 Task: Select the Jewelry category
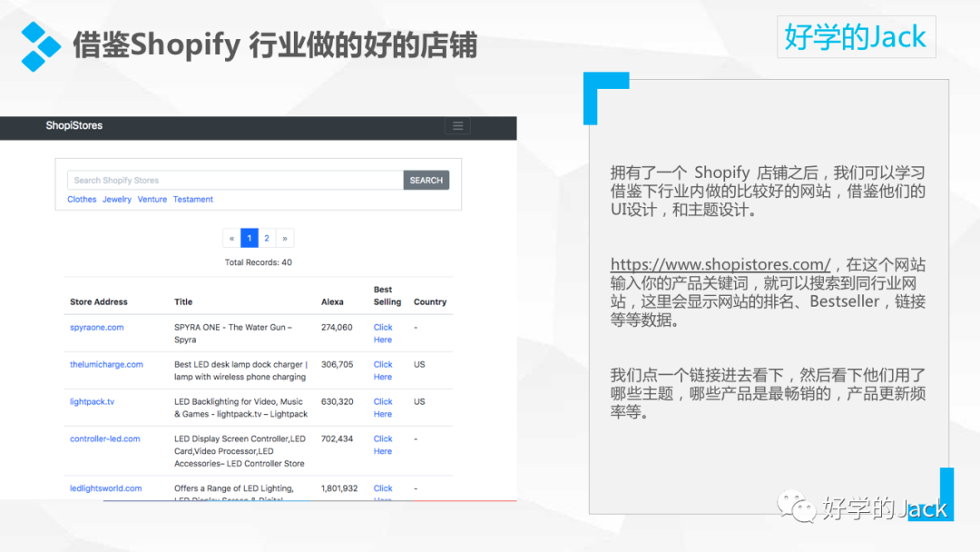coord(117,199)
